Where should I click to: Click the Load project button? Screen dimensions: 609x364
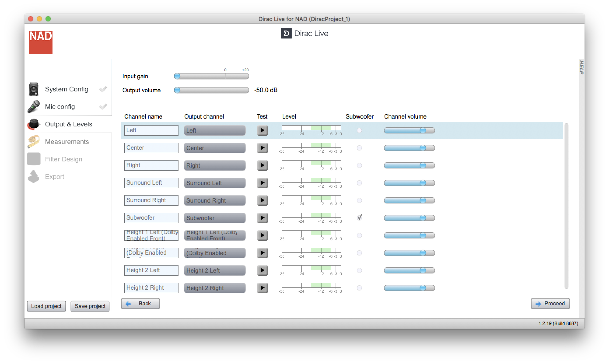[46, 306]
